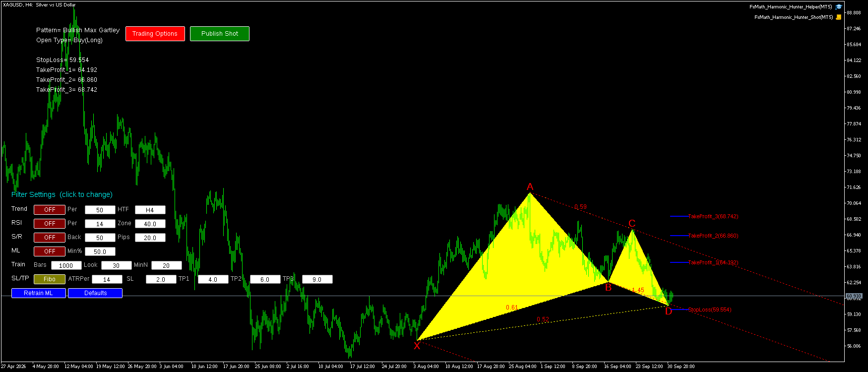Viewport: 868px width, 372px height.
Task: Select the TakeProfit_3(68.742) chart level label
Action: tap(713, 216)
